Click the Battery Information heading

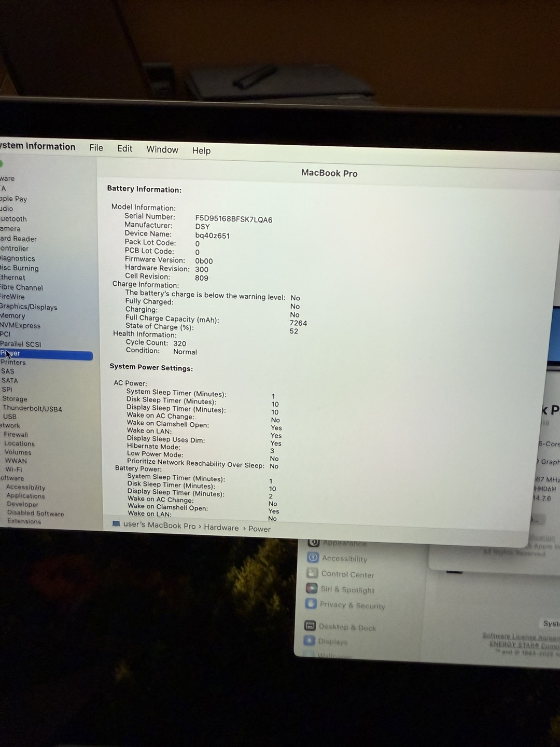coord(144,189)
